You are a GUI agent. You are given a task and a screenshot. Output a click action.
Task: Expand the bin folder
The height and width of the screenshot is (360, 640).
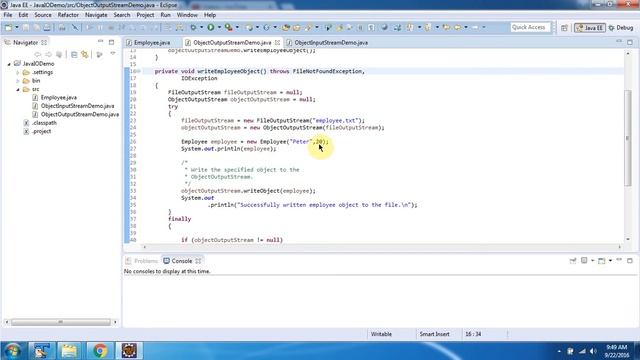point(18,81)
